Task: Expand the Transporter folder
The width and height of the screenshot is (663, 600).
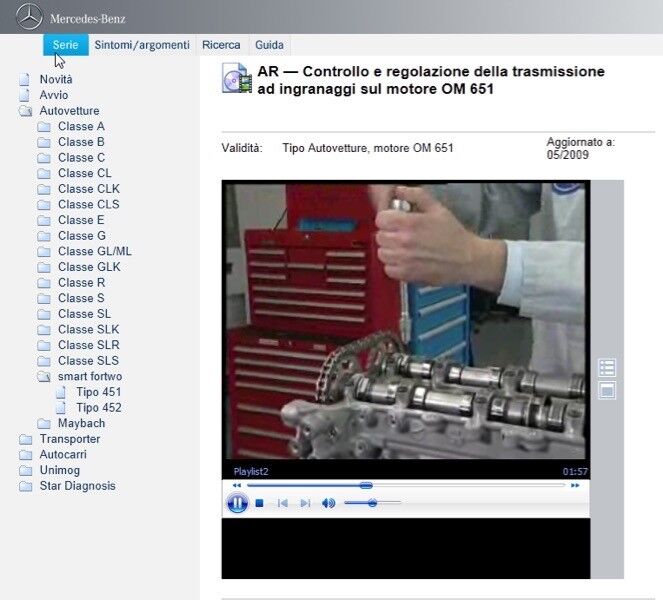Action: 26,439
